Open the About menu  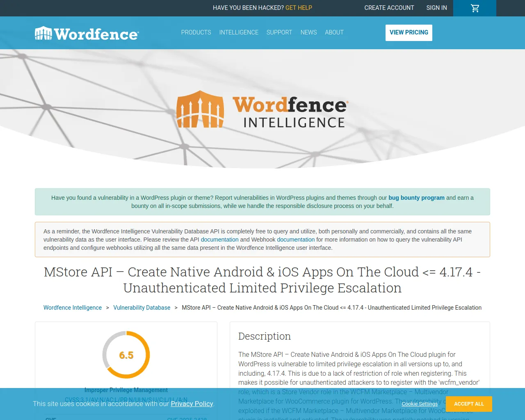tap(334, 32)
